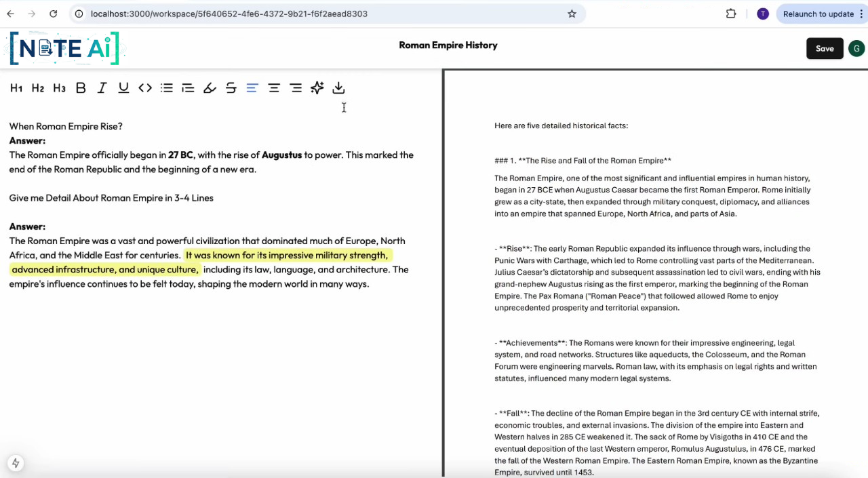Align text to the left
Screen dimensions: 868x478
coord(252,88)
